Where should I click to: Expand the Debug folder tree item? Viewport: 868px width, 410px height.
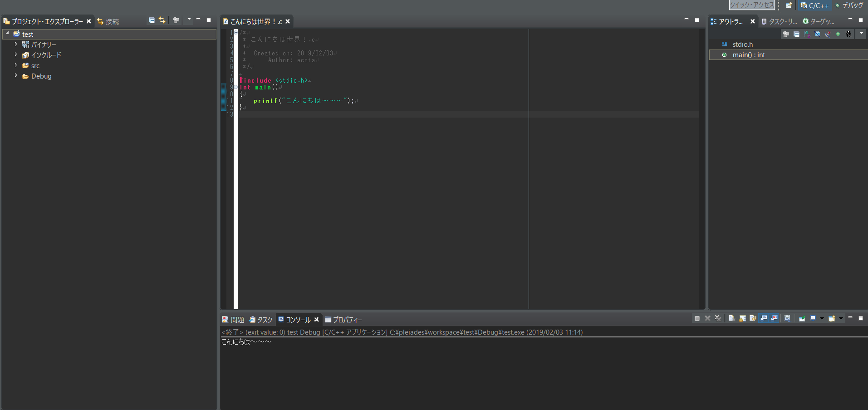click(x=16, y=76)
